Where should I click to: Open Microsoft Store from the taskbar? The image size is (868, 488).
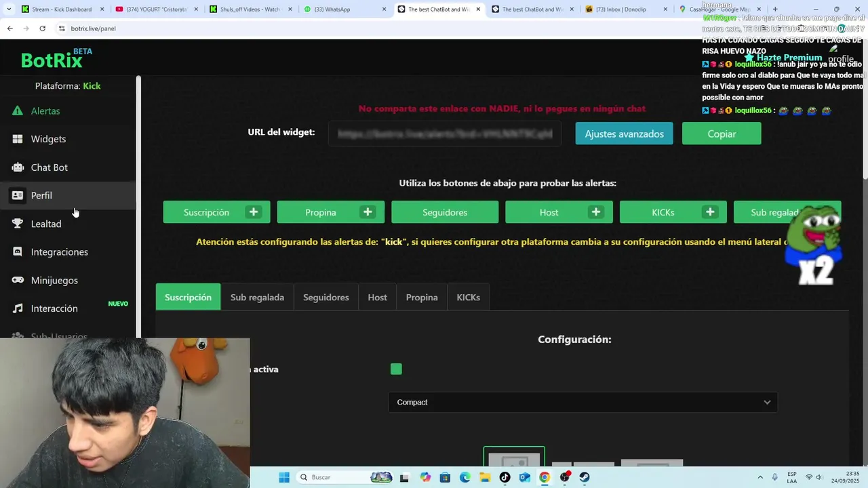445,477
